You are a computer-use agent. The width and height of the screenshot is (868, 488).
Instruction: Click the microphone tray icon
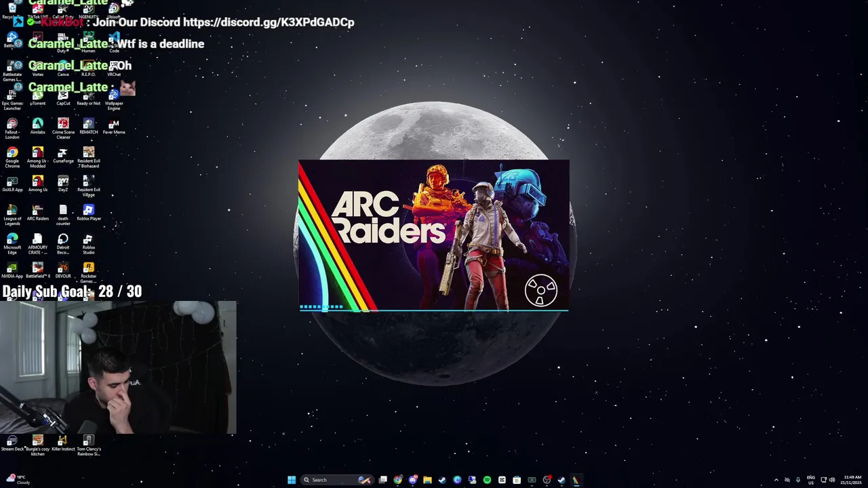point(797,480)
